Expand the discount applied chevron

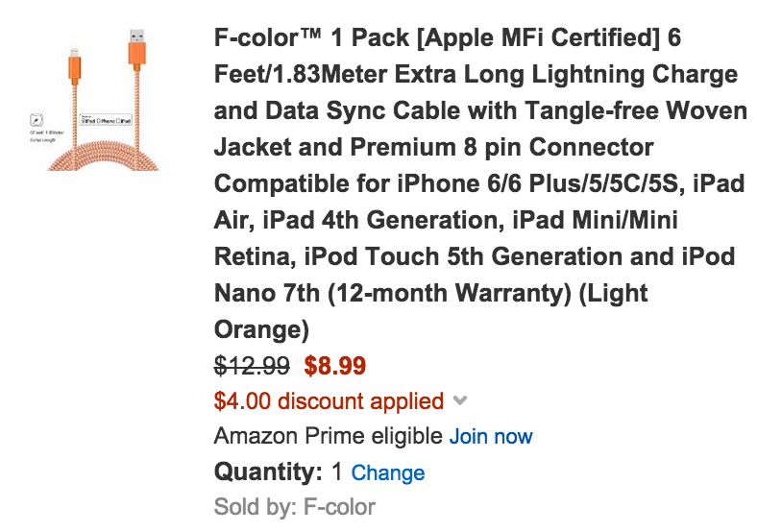click(460, 400)
